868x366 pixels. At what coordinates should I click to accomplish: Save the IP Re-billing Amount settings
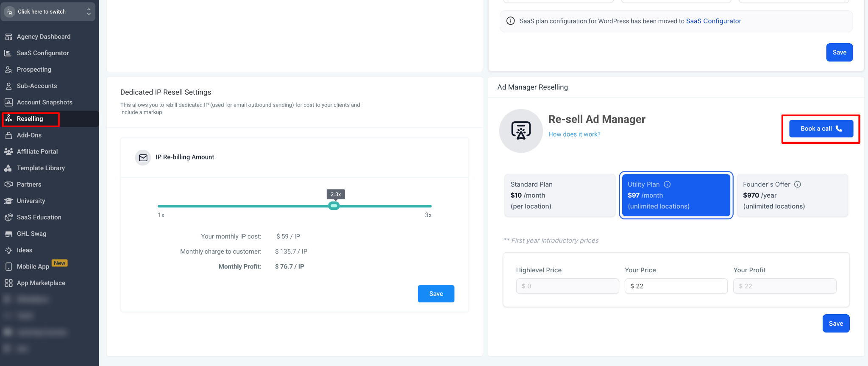click(436, 294)
